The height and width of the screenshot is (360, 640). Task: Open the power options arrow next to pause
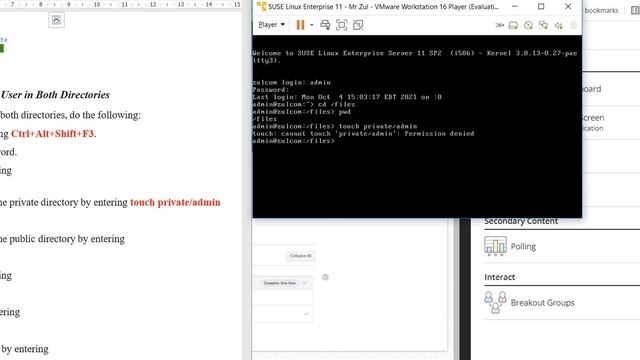pos(312,25)
